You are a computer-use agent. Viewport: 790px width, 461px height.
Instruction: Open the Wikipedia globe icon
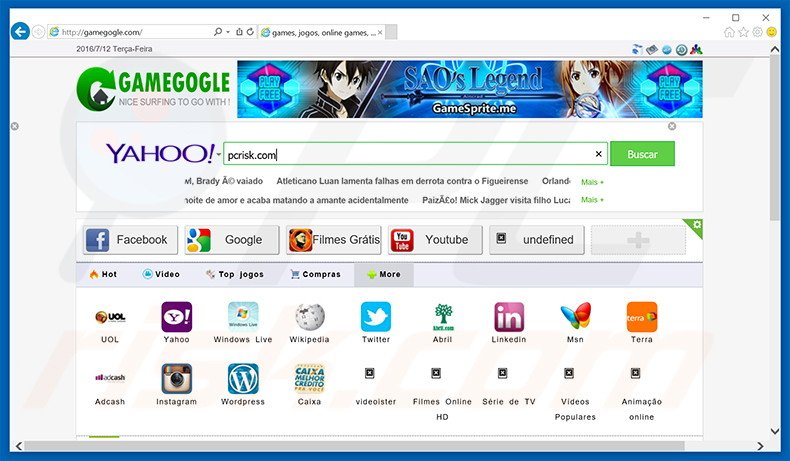[x=309, y=317]
